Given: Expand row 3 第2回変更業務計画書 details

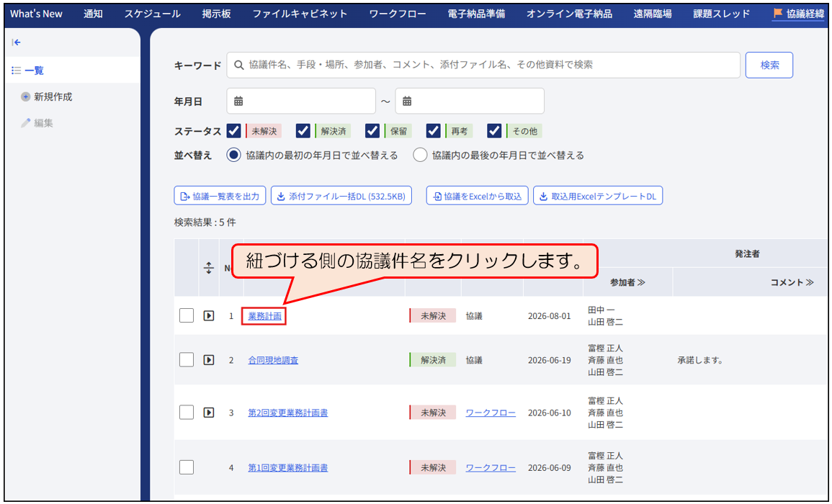Looking at the screenshot, I should click(209, 413).
